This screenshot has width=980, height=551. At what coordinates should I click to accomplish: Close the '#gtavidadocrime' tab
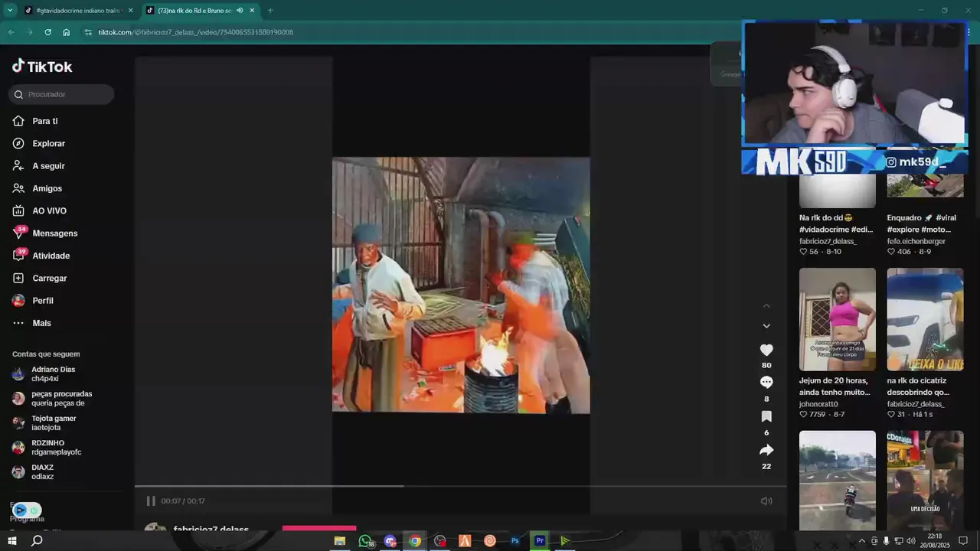pos(131,11)
